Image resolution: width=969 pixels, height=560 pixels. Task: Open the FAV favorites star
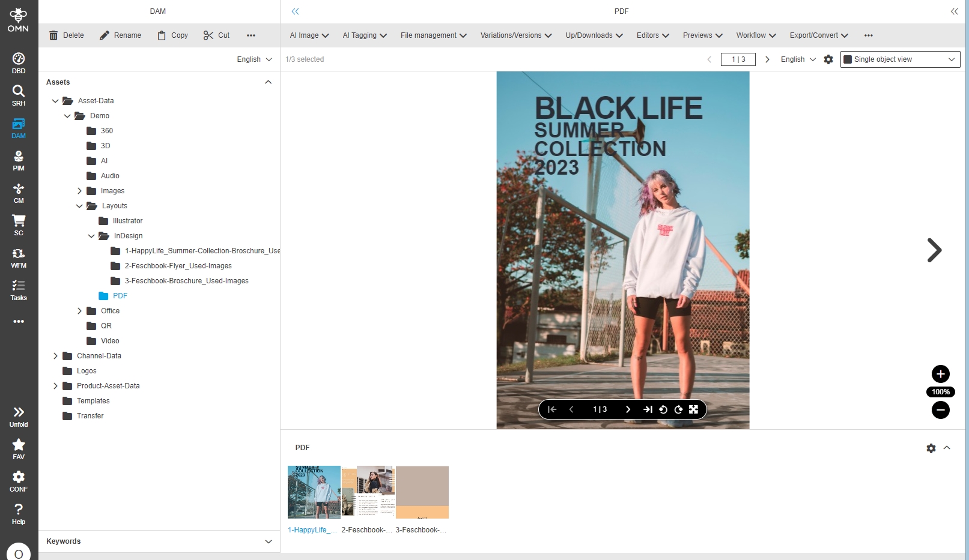[19, 448]
